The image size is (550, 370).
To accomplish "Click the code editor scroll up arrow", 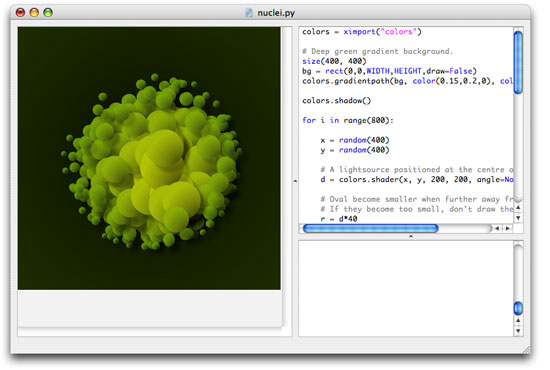I will coord(518,208).
